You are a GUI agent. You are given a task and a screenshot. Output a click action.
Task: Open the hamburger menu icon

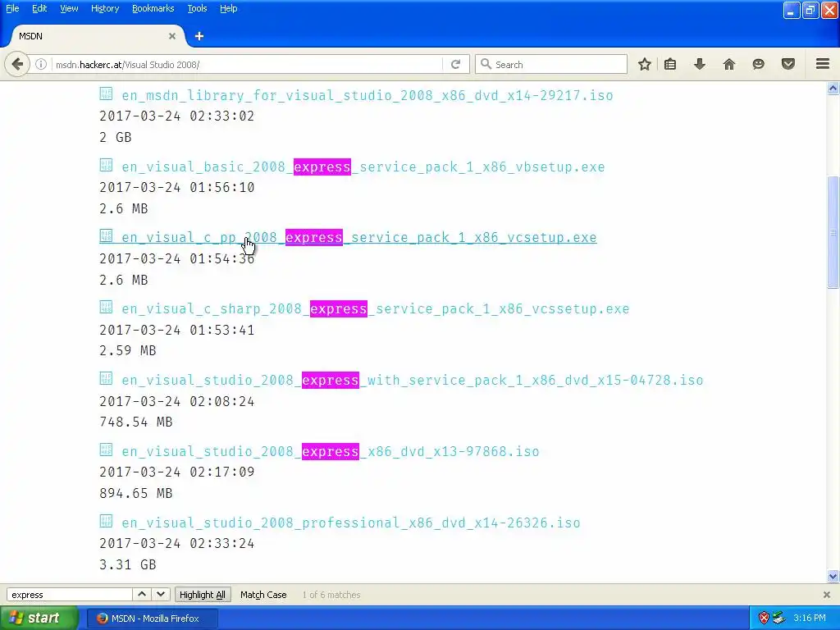(x=823, y=64)
